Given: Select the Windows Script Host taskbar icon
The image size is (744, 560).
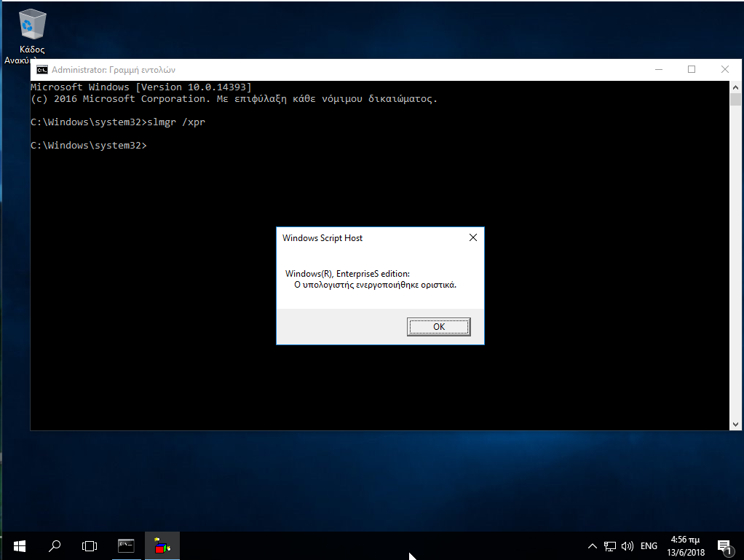Looking at the screenshot, I should tap(162, 546).
